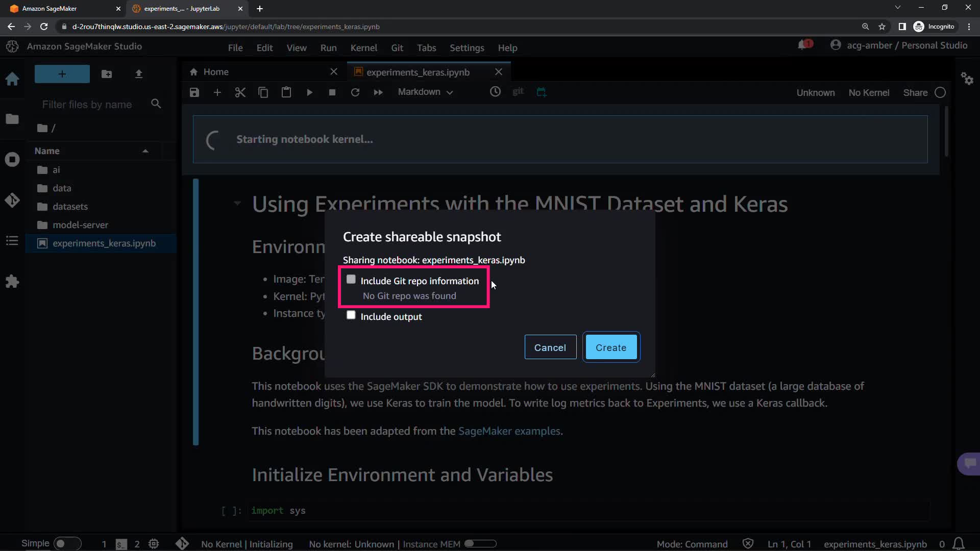
Task: Switch to the Home tab
Action: point(216,72)
